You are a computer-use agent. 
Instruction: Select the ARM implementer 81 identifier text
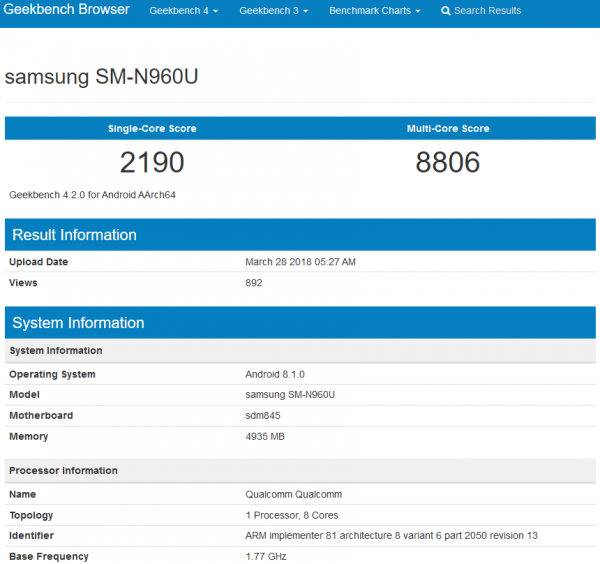click(x=391, y=536)
